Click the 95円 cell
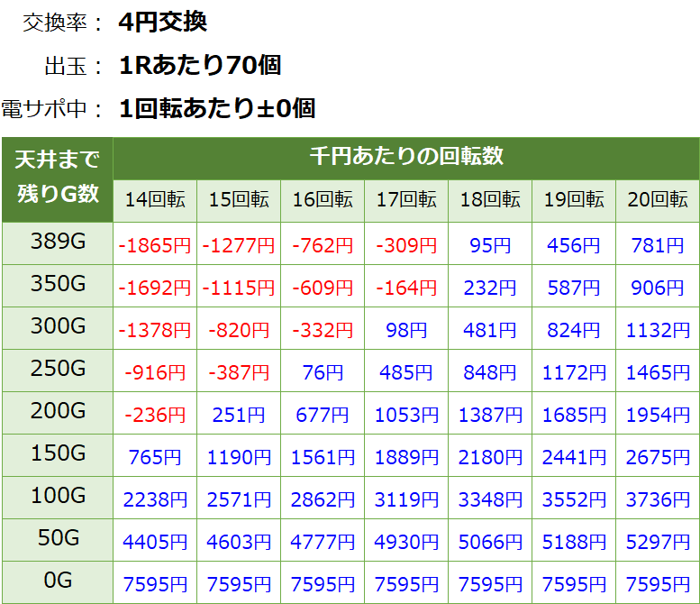The height and width of the screenshot is (604, 700). click(x=490, y=243)
